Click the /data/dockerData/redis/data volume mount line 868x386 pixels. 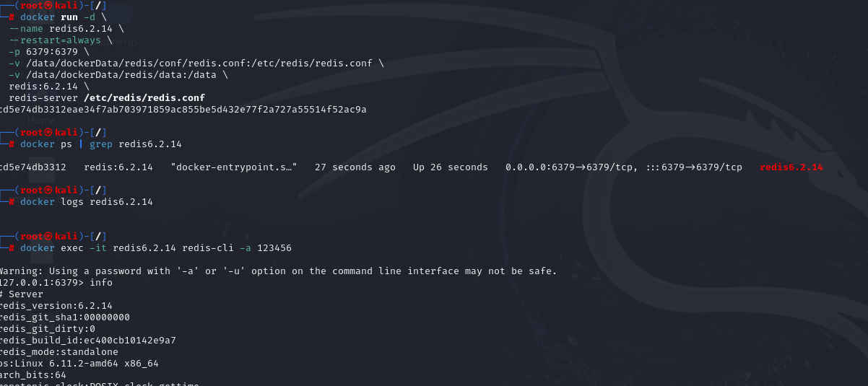[x=118, y=75]
